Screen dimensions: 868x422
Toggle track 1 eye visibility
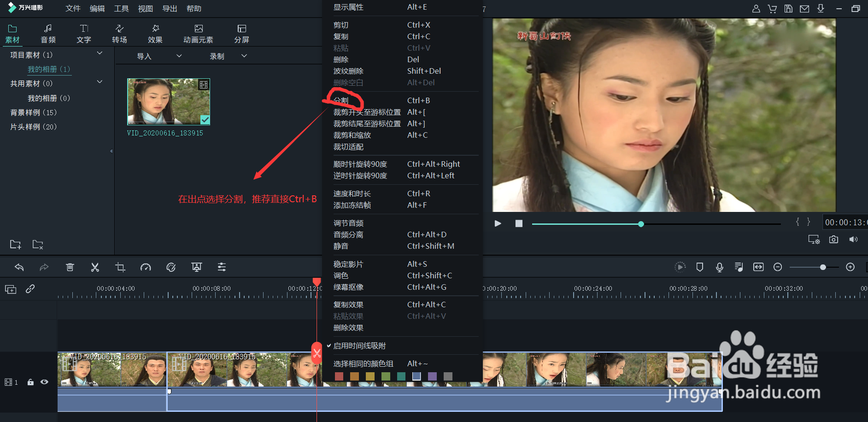tap(44, 382)
